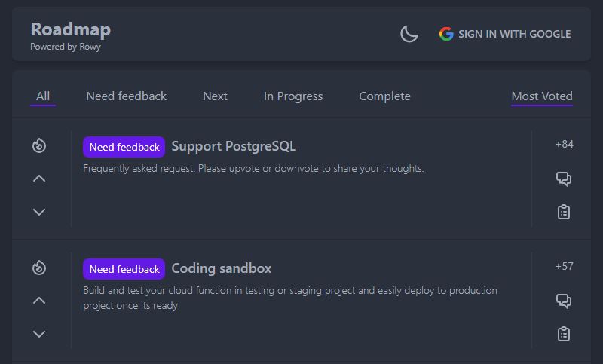
Task: View the Complete tab
Action: tap(384, 96)
